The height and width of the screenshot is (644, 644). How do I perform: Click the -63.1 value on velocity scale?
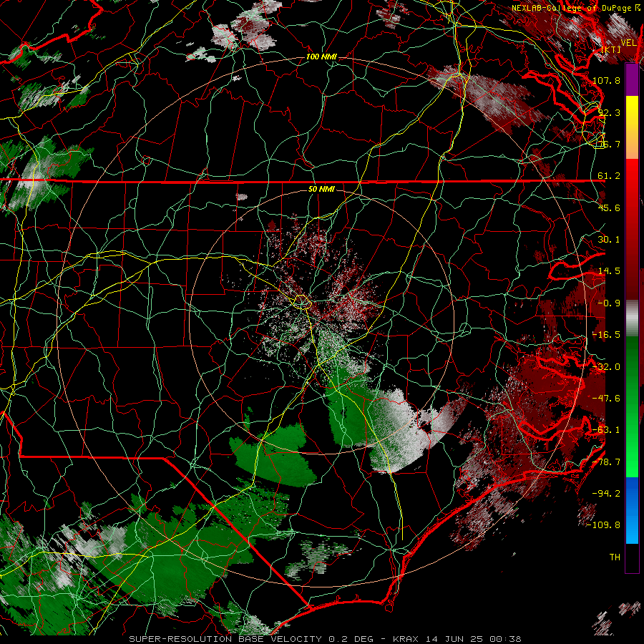point(606,430)
